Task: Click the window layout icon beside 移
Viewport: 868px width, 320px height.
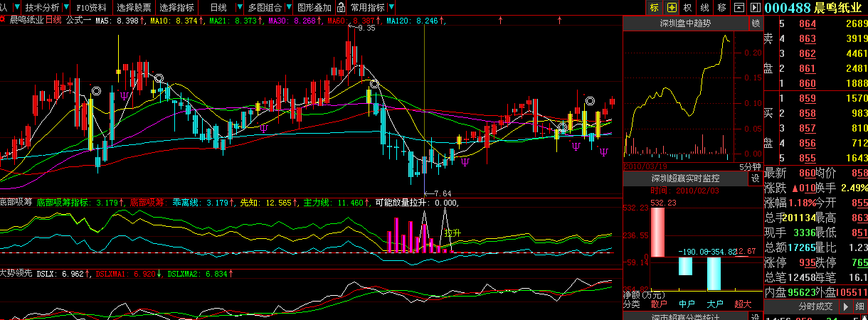Action: point(739,8)
